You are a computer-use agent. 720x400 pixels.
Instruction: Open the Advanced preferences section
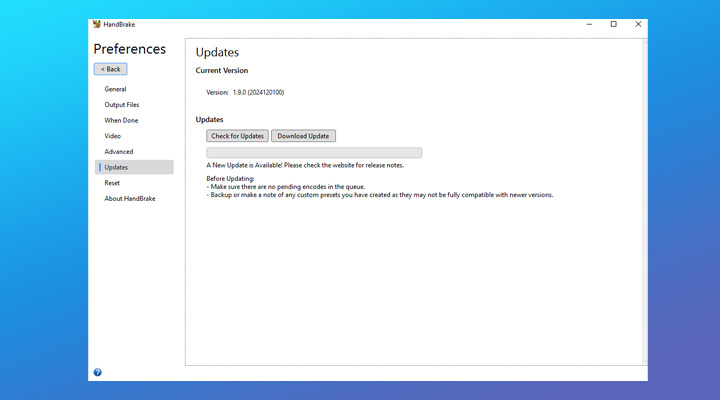tap(118, 152)
